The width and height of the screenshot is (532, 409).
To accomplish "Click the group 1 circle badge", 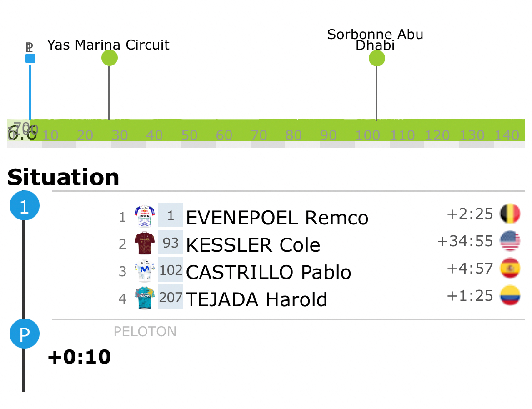I will click(x=25, y=207).
